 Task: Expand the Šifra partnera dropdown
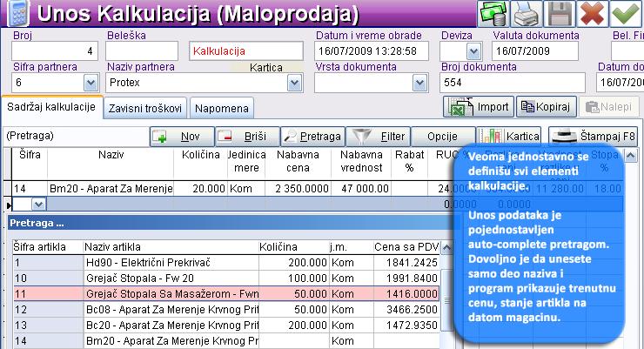tap(91, 83)
